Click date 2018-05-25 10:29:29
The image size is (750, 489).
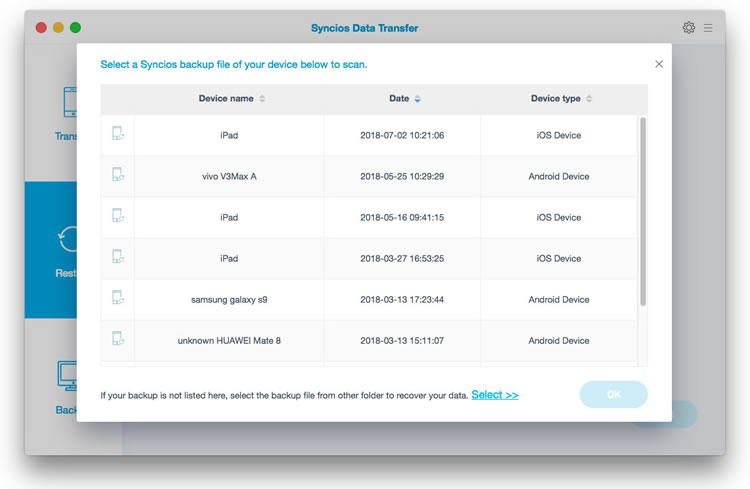[402, 177]
